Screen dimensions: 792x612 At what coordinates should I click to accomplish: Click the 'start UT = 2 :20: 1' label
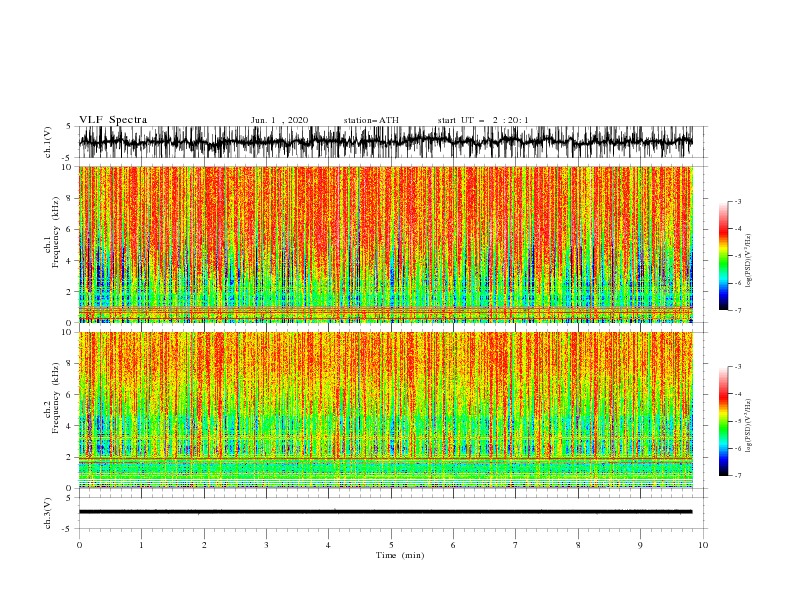[x=483, y=120]
